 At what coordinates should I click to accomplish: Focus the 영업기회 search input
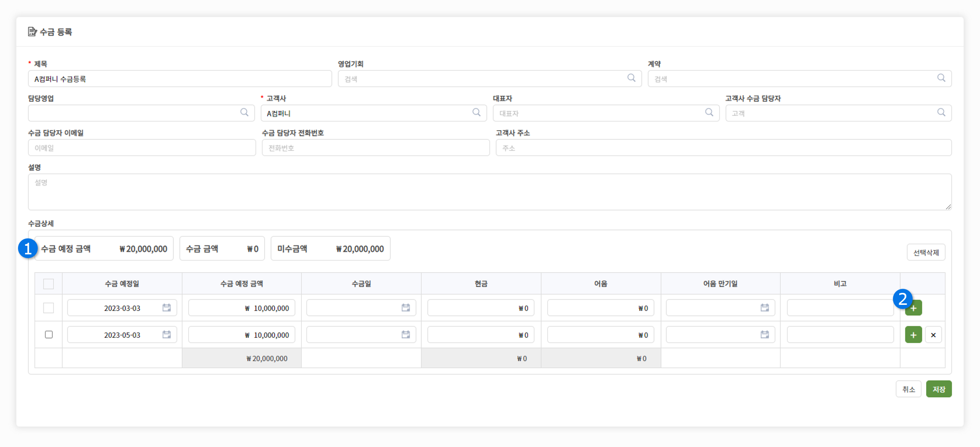(x=490, y=79)
